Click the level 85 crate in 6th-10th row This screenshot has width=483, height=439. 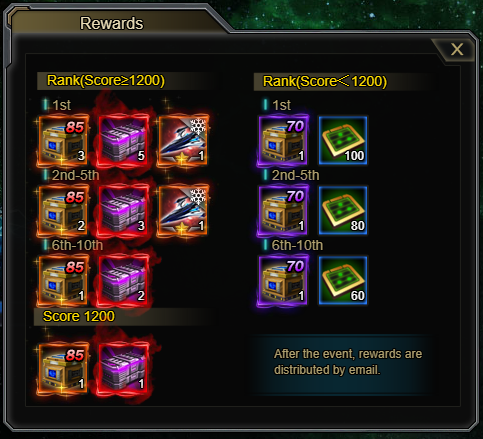pos(63,280)
